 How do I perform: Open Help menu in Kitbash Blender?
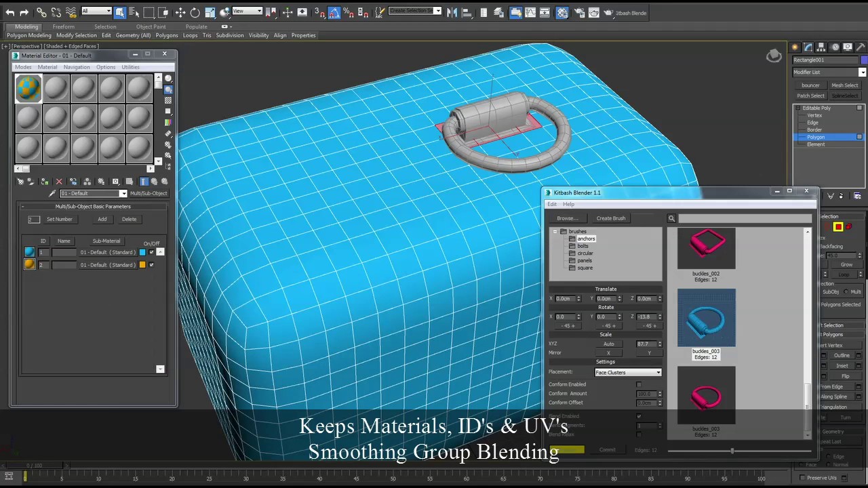pos(568,204)
